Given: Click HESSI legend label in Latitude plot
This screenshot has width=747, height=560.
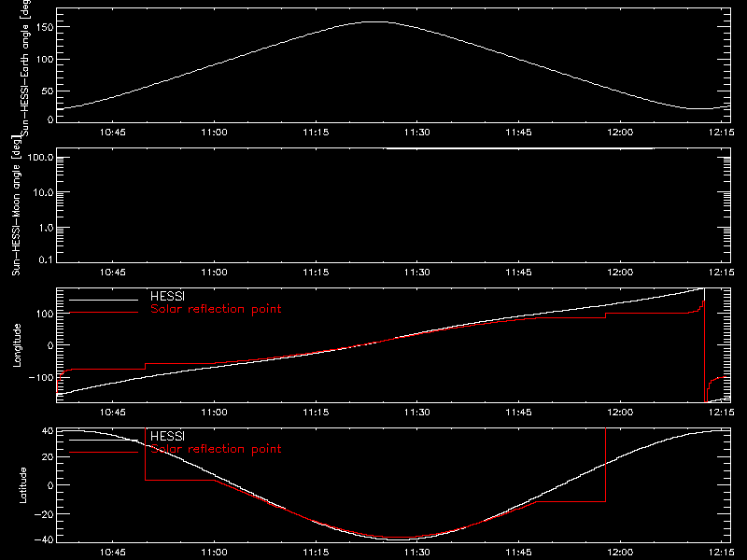Looking at the screenshot, I should (x=167, y=436).
